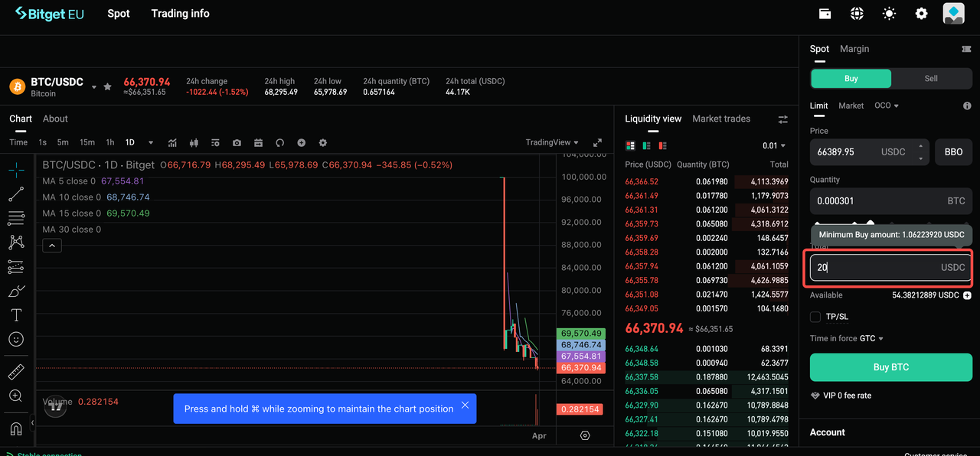The image size is (980, 456).
Task: Open the Market trades tab
Action: tap(721, 119)
